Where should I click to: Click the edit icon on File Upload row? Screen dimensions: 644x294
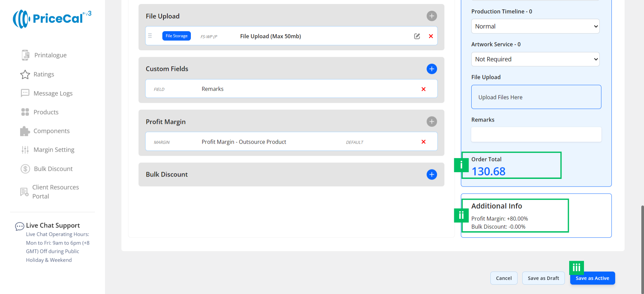pos(417,36)
